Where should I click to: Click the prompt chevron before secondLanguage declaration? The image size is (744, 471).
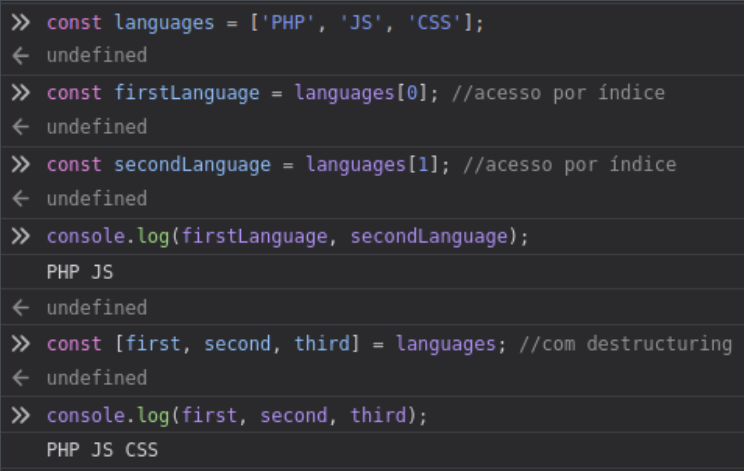tap(21, 165)
